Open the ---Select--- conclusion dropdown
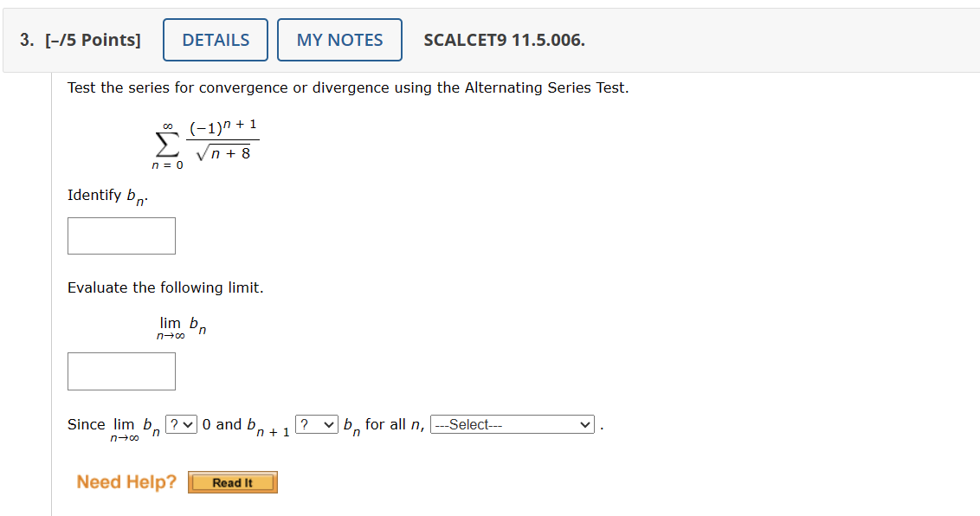The image size is (980, 516). pyautogui.click(x=513, y=424)
